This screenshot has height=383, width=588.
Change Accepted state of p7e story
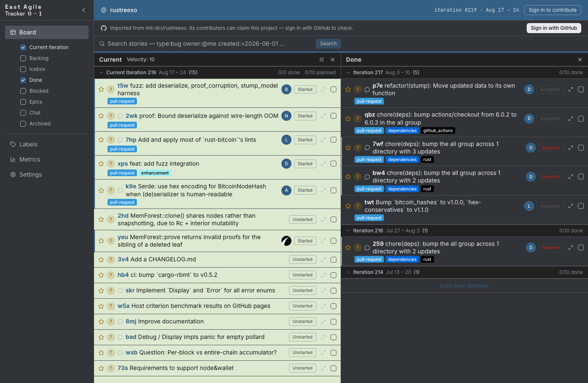pyautogui.click(x=550, y=89)
